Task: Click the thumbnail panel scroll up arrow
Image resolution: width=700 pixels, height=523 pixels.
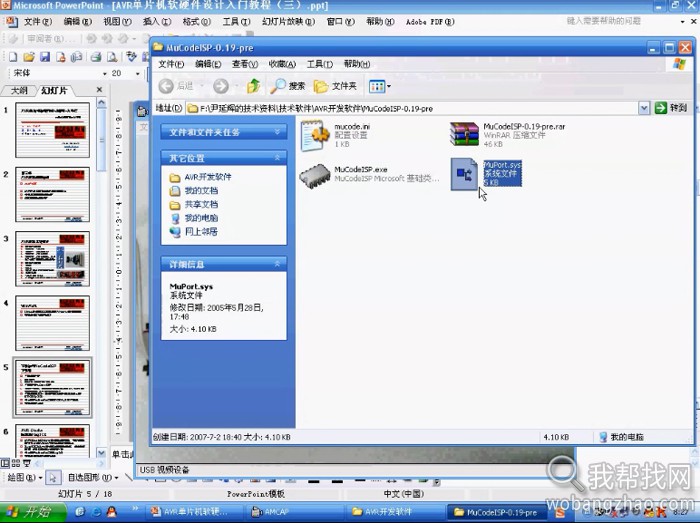Action: coord(101,103)
